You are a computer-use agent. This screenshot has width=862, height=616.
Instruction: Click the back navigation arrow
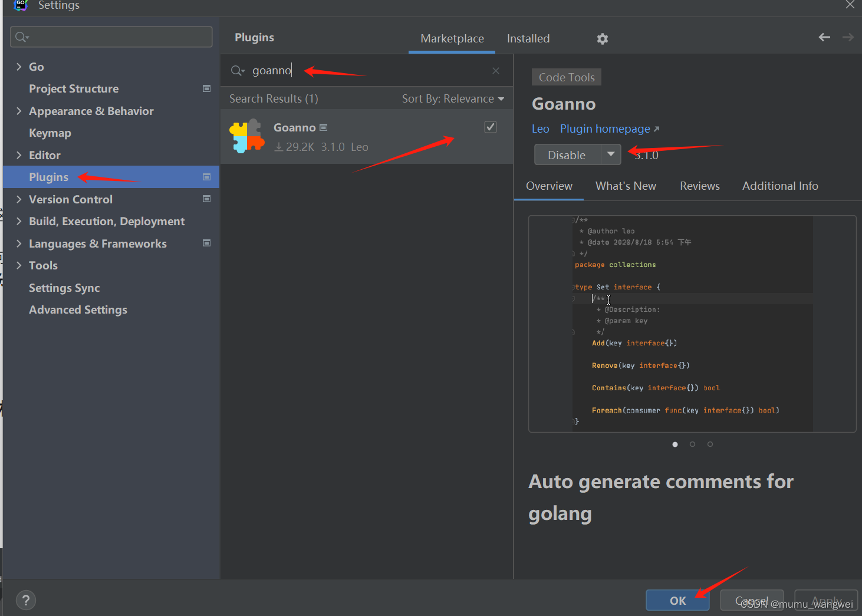(x=824, y=37)
